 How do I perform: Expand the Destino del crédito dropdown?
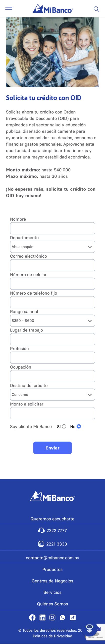[x=52, y=395]
